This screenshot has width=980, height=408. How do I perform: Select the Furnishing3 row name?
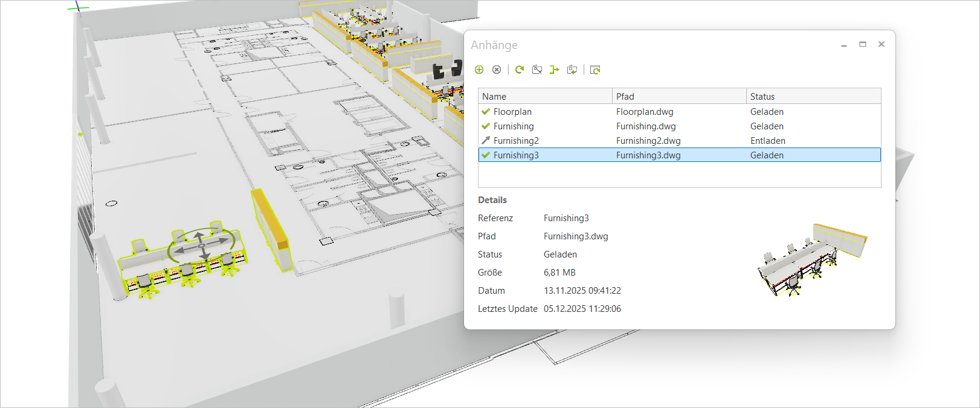pyautogui.click(x=516, y=155)
